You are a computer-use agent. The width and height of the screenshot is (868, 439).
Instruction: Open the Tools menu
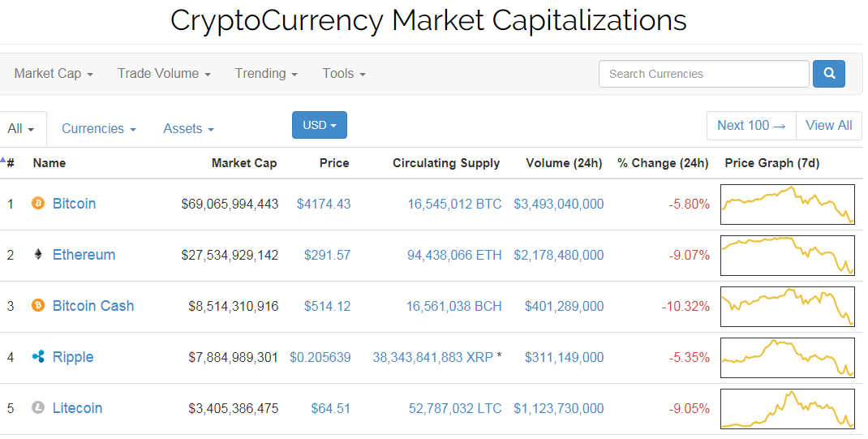pos(344,74)
